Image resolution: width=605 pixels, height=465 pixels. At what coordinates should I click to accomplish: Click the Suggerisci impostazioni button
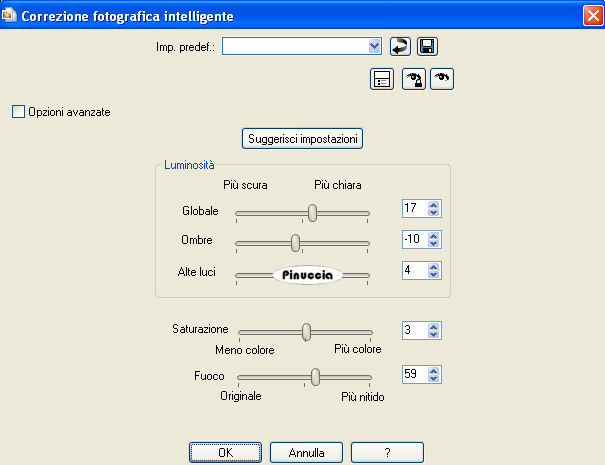[302, 138]
